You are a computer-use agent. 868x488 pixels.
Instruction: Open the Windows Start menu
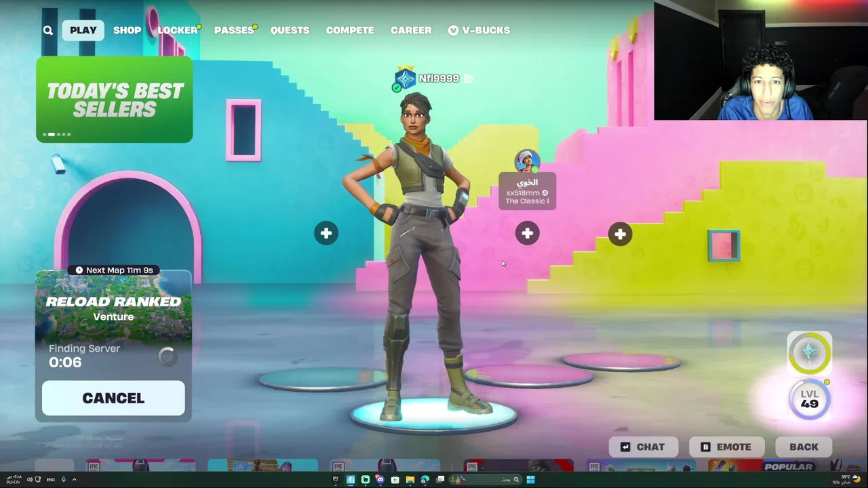[530, 479]
